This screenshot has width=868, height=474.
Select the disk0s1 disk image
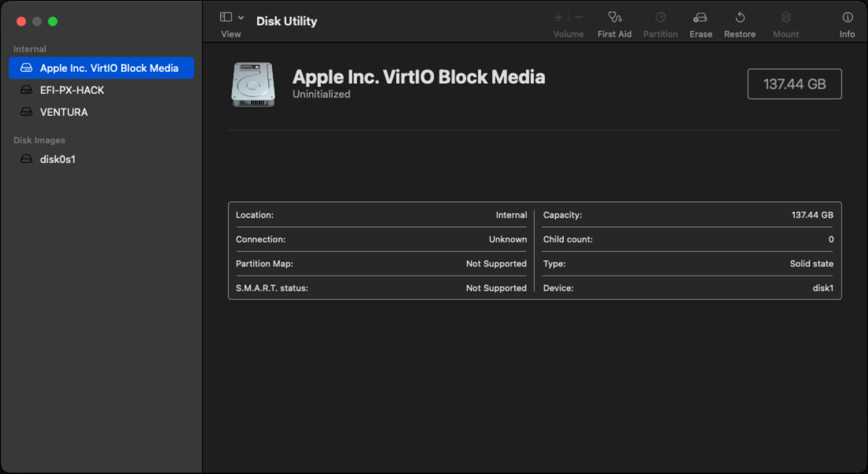pos(101,159)
